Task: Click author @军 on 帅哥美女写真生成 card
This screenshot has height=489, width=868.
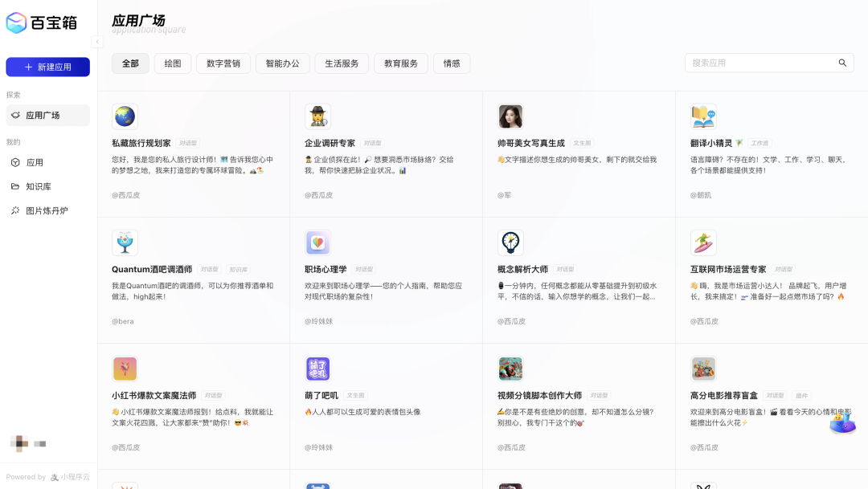Action: (x=504, y=195)
